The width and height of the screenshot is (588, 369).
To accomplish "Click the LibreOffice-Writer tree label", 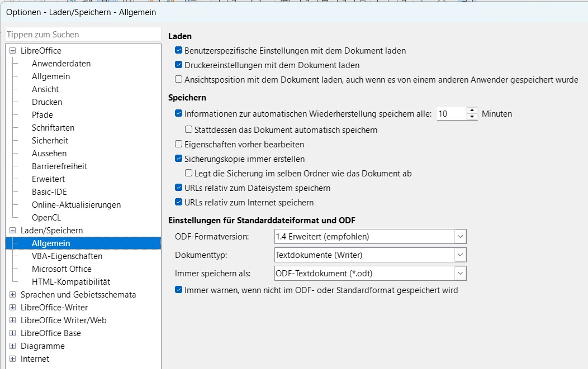I will click(54, 308).
